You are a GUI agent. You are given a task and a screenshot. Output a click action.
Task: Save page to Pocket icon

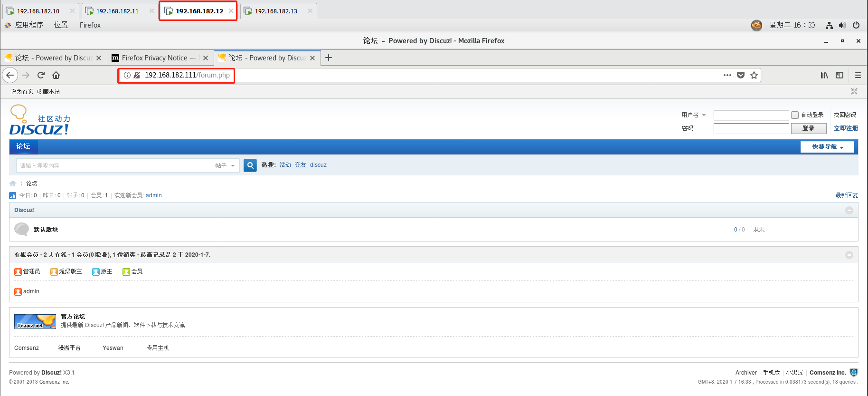point(741,75)
